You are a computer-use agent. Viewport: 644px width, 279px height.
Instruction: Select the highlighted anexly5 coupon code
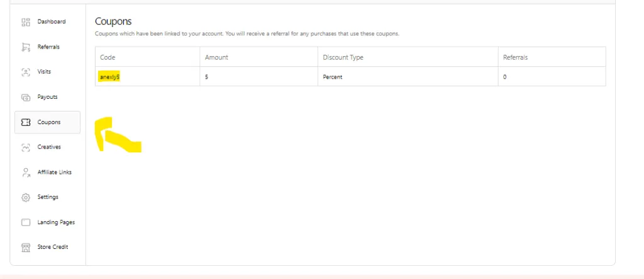(109, 77)
